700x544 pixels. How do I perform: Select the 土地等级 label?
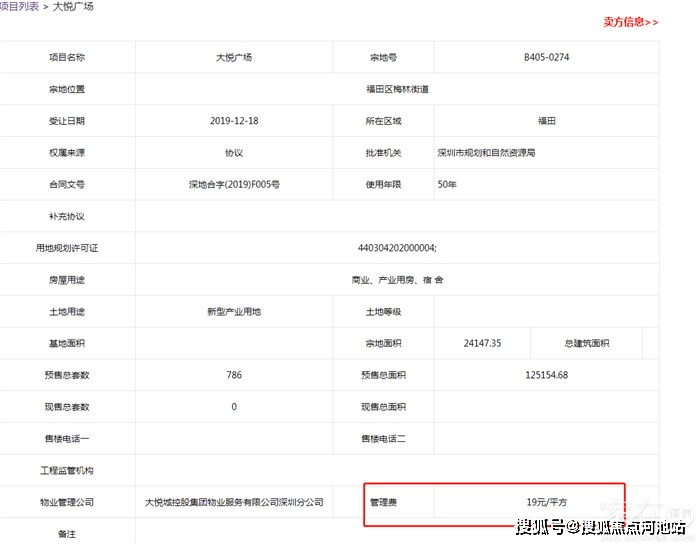coord(383,311)
